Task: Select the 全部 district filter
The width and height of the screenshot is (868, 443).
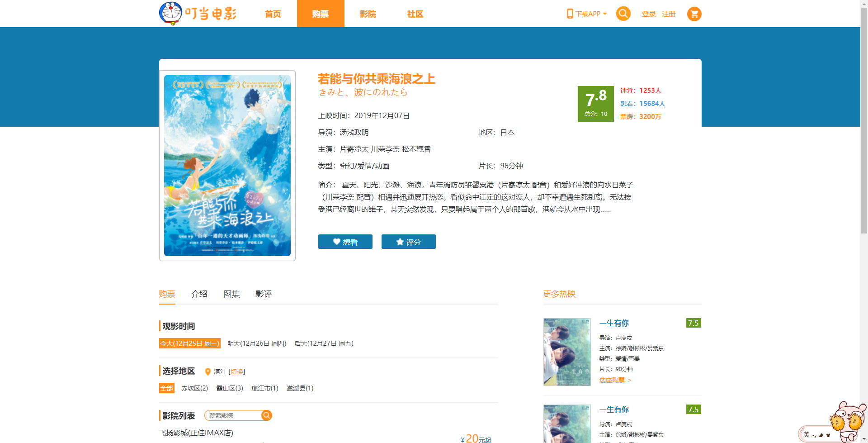Action: coord(167,388)
